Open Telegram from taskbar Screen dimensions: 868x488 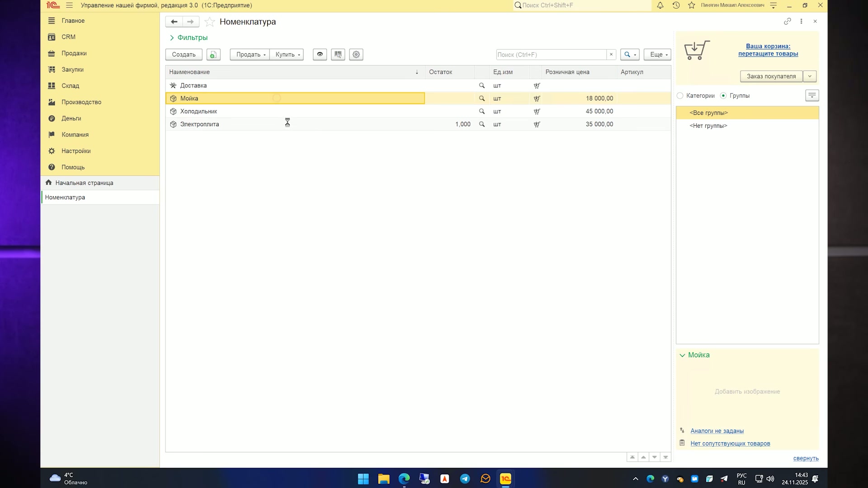tap(465, 479)
